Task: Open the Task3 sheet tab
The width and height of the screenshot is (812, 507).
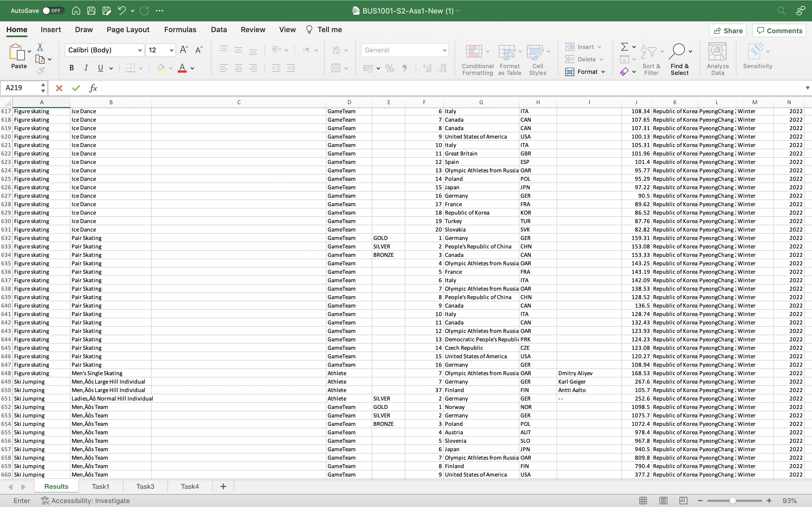Action: click(145, 486)
